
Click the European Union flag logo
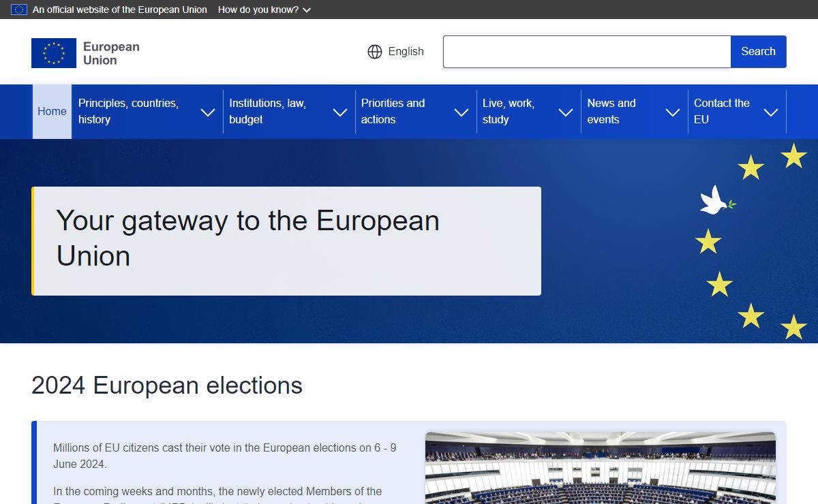[54, 53]
